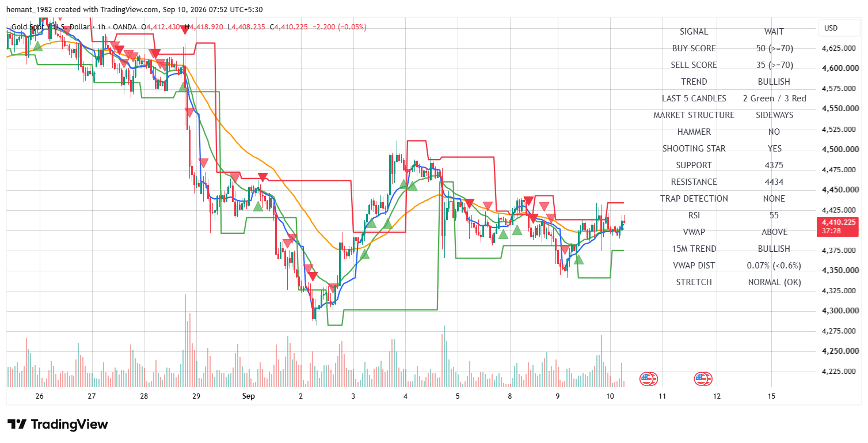This screenshot has width=868, height=443.
Task: Click the close value C4,410.225
Action: pos(288,27)
